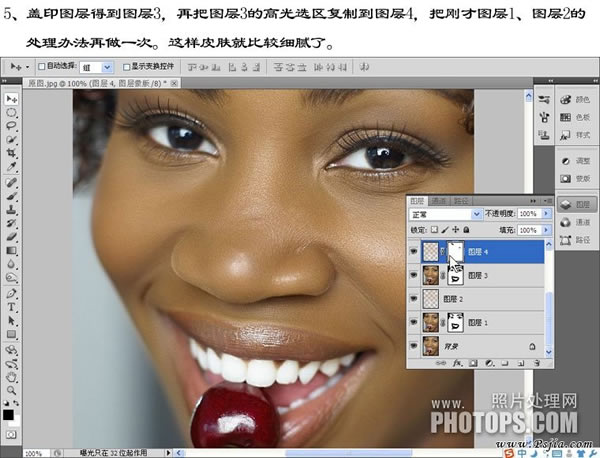Select the History Brush tool

click(x=11, y=223)
